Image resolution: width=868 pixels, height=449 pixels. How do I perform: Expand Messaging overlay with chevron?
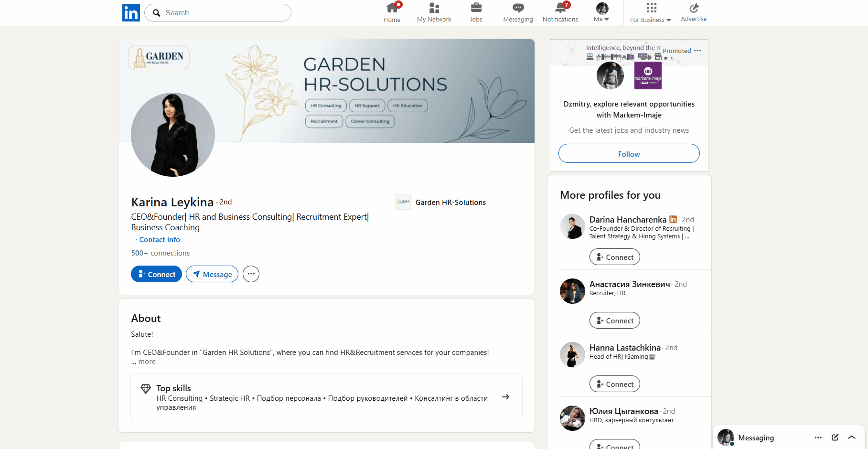[851, 438]
